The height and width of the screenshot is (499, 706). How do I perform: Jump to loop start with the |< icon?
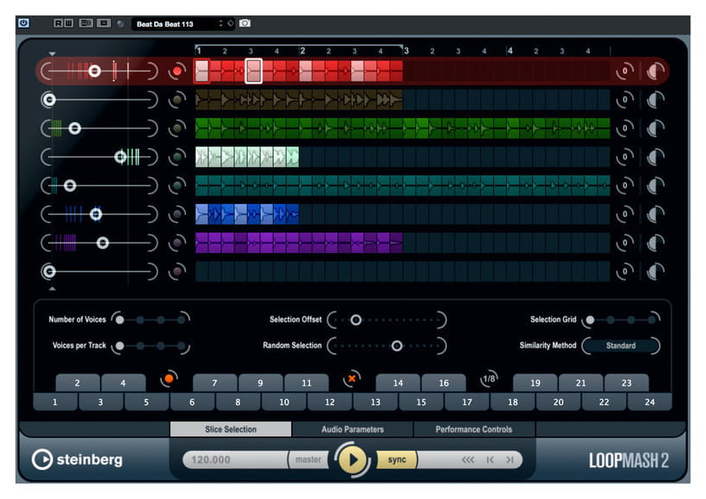490,460
